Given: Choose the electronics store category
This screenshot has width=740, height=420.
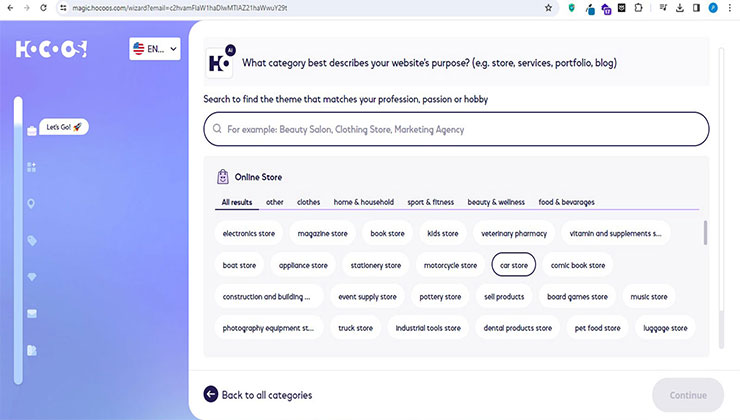Looking at the screenshot, I should point(249,234).
